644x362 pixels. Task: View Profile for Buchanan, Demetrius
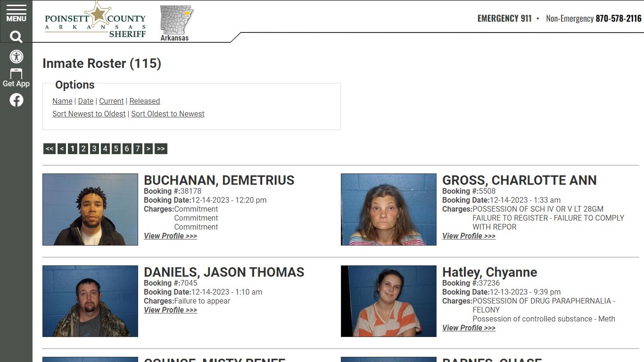point(170,236)
